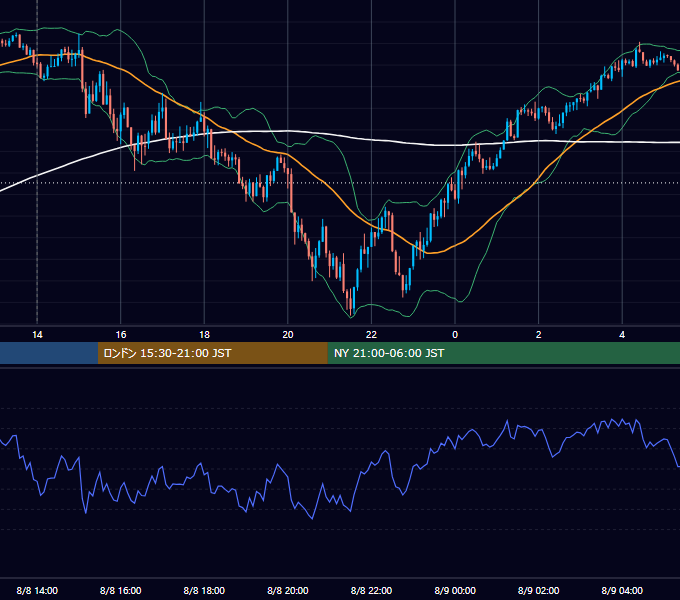Click the 8/8 16:00 date label
This screenshot has width=680, height=600.
tap(121, 590)
